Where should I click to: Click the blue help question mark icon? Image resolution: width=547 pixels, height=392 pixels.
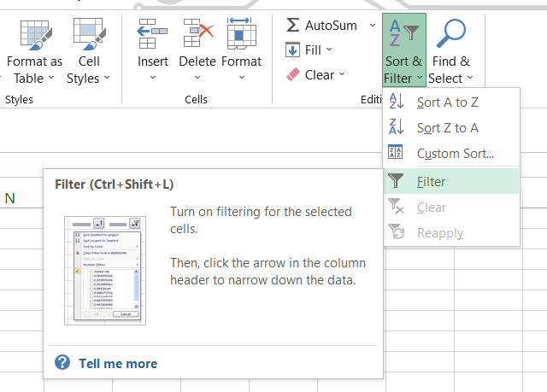coord(62,363)
